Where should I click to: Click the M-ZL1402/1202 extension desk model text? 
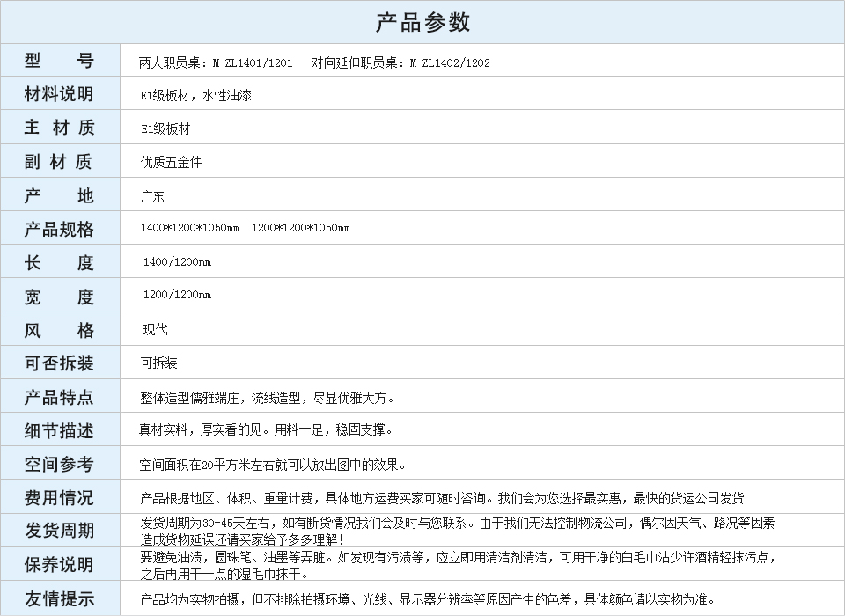tap(450, 62)
